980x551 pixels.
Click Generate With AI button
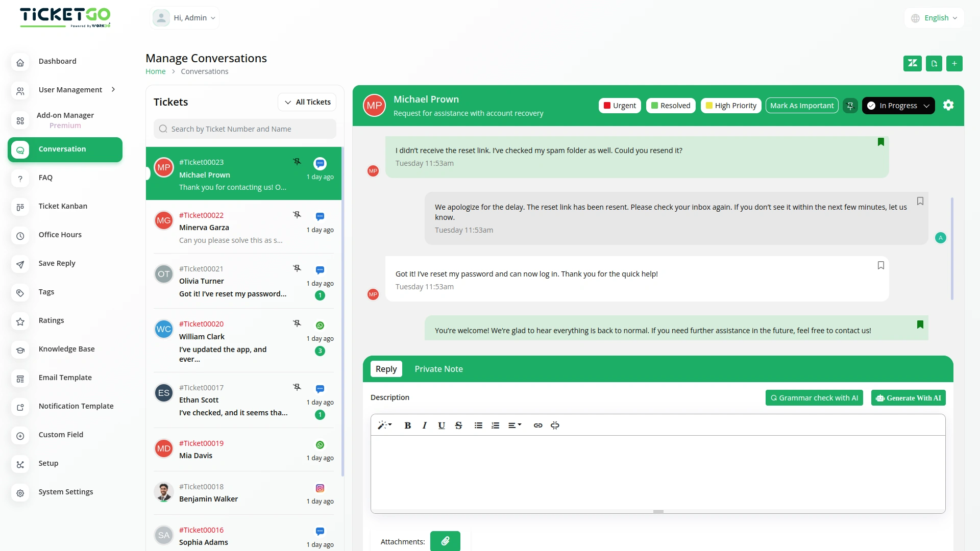click(908, 398)
